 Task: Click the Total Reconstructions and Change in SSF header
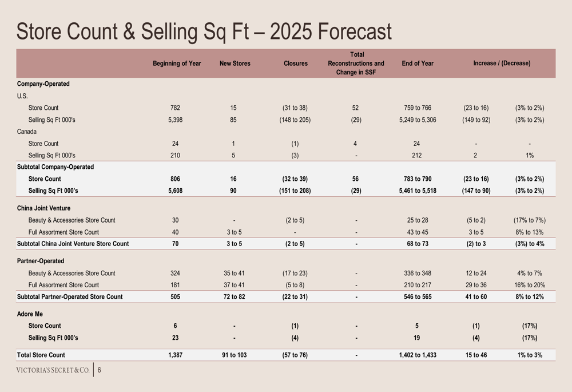click(356, 64)
